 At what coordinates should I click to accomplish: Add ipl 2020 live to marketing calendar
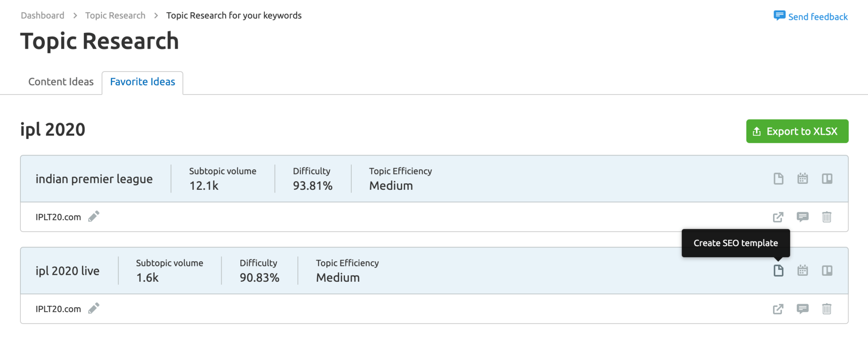(802, 271)
